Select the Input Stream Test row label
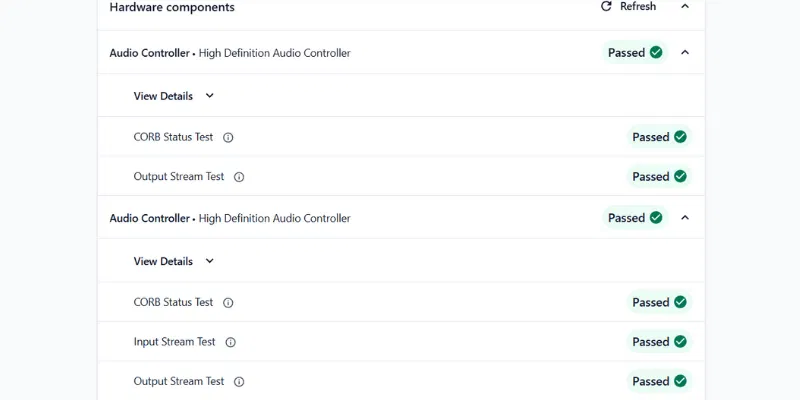The width and height of the screenshot is (800, 400). click(x=174, y=342)
